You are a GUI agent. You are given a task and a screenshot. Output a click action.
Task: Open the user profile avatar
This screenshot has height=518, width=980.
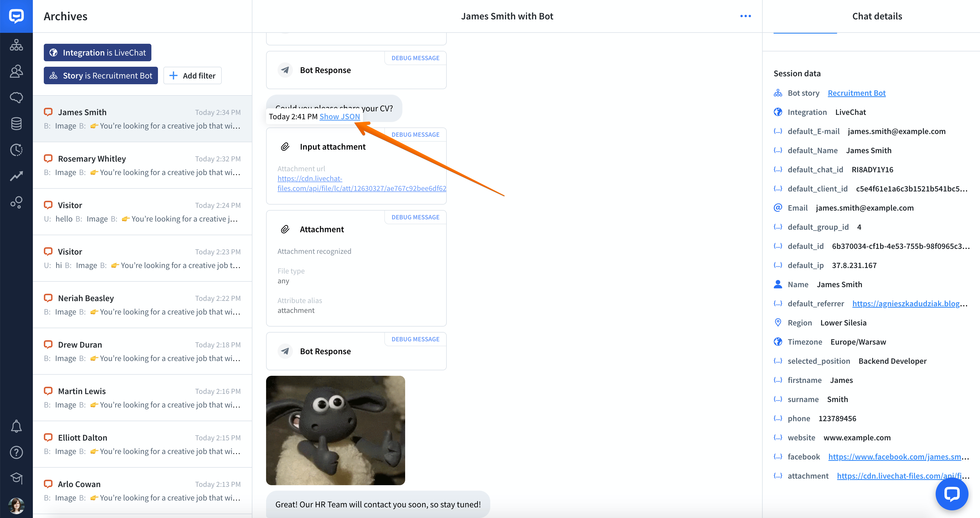[16, 505]
